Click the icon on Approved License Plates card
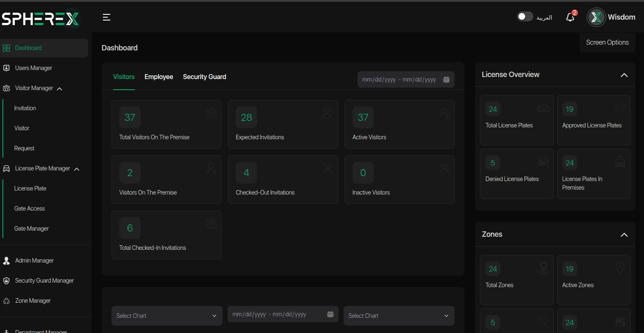 [x=620, y=108]
